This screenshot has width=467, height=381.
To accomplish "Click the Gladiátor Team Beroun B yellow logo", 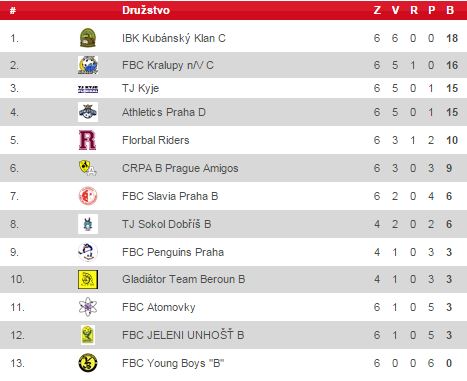I will tap(88, 279).
